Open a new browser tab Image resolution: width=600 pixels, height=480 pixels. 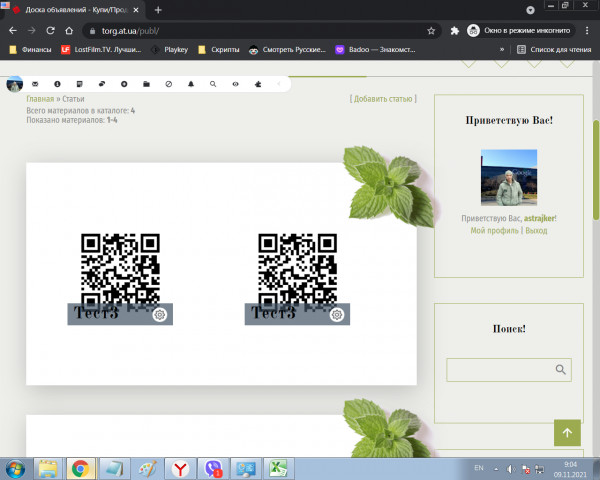(158, 10)
